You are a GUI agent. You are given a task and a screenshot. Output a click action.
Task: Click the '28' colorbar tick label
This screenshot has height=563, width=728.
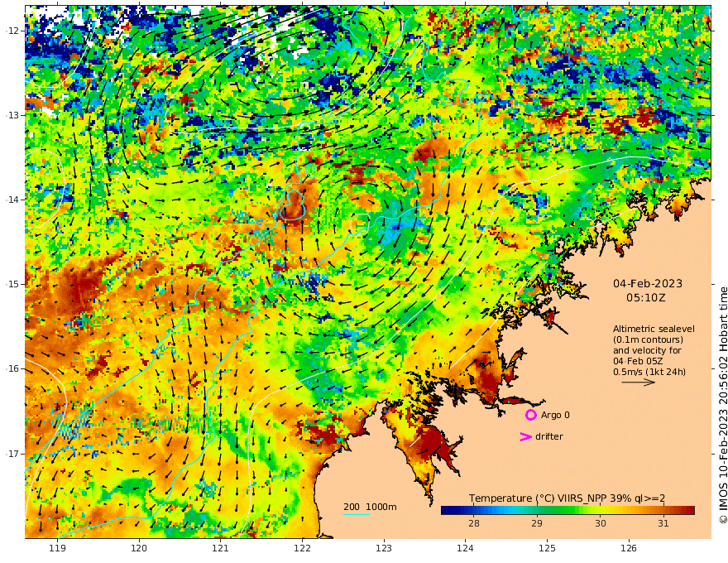(x=473, y=523)
